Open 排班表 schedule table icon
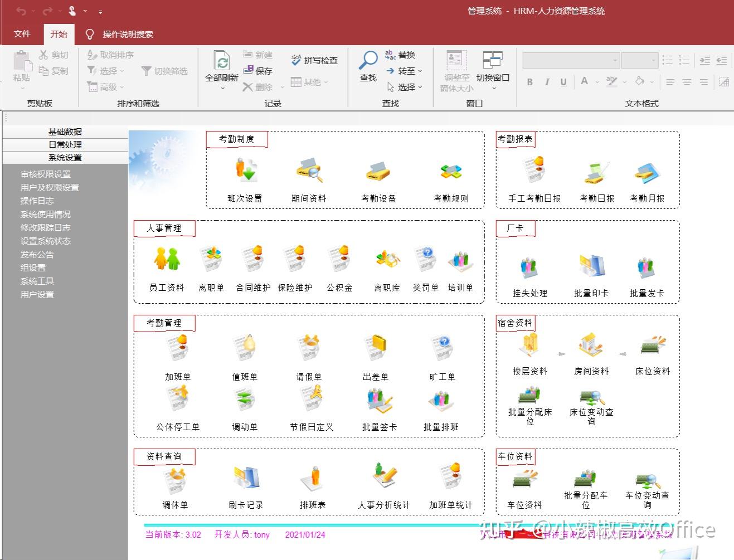 pos(313,479)
